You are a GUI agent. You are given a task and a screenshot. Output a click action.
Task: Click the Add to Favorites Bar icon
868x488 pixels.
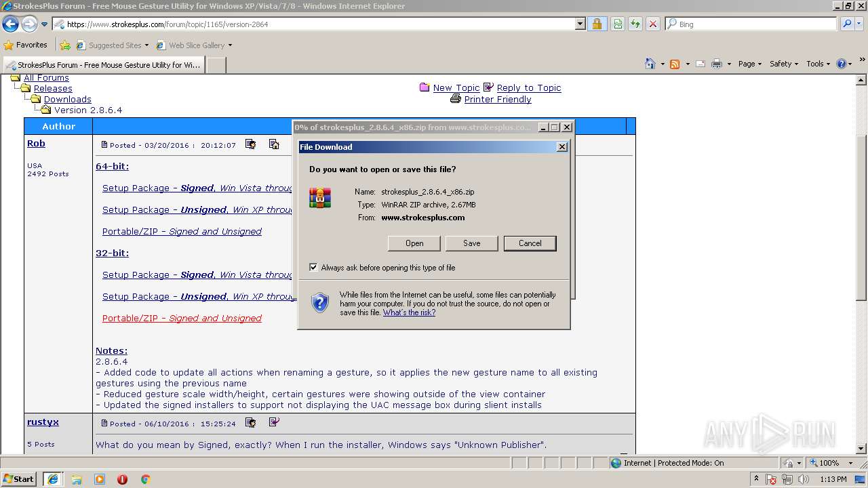click(x=65, y=45)
